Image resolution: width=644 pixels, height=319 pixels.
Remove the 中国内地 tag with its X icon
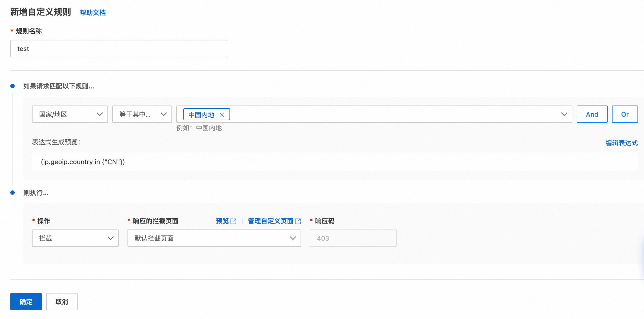coord(222,115)
